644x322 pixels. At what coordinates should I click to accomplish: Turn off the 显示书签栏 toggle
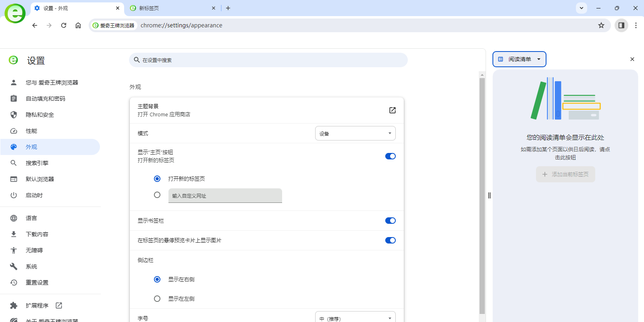click(x=390, y=221)
